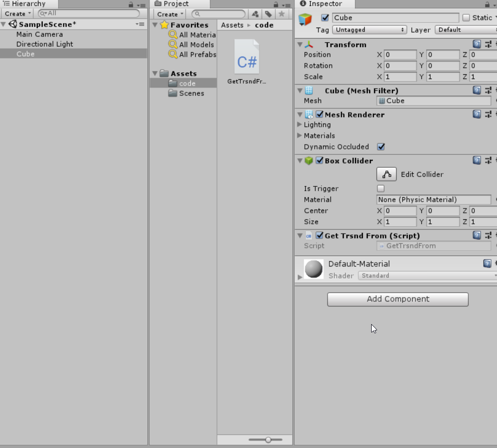
Task: Open the Layer dropdown (Default)
Action: pos(466,30)
